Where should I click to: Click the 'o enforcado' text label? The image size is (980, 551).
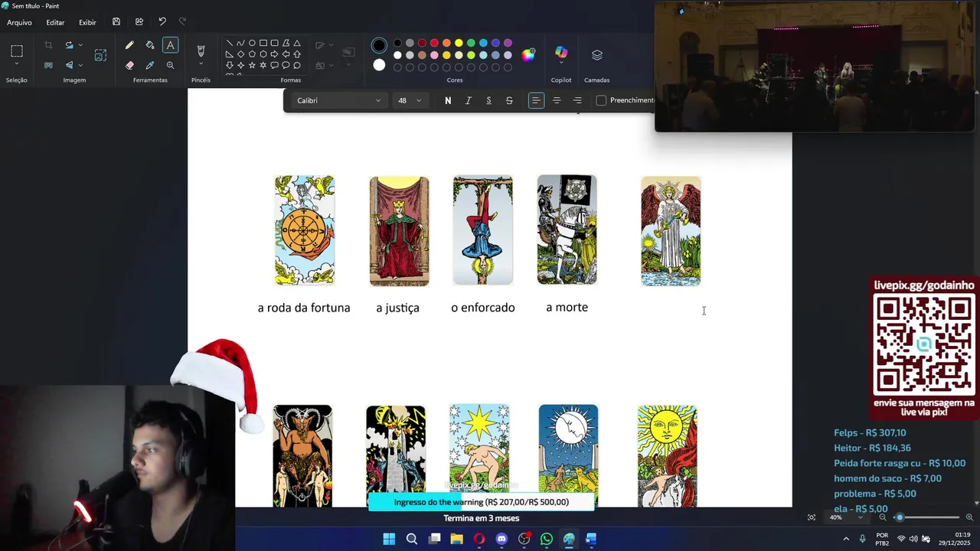(483, 308)
